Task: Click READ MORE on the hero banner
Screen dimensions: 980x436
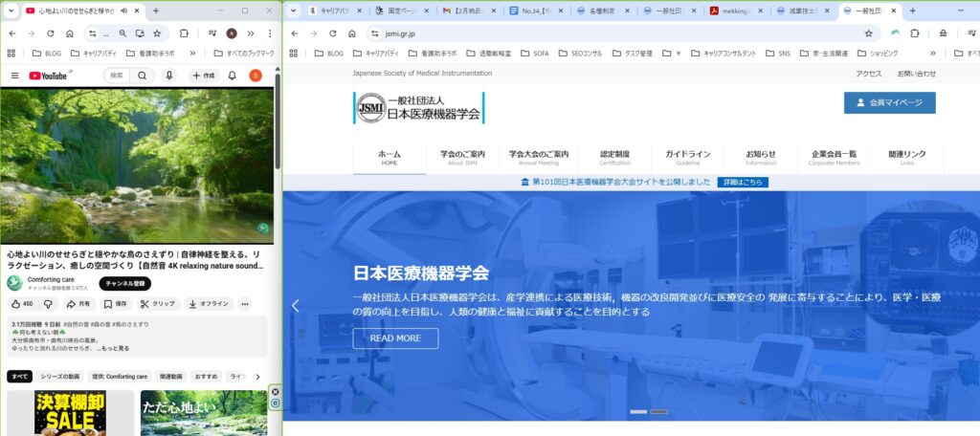Action: tap(395, 338)
